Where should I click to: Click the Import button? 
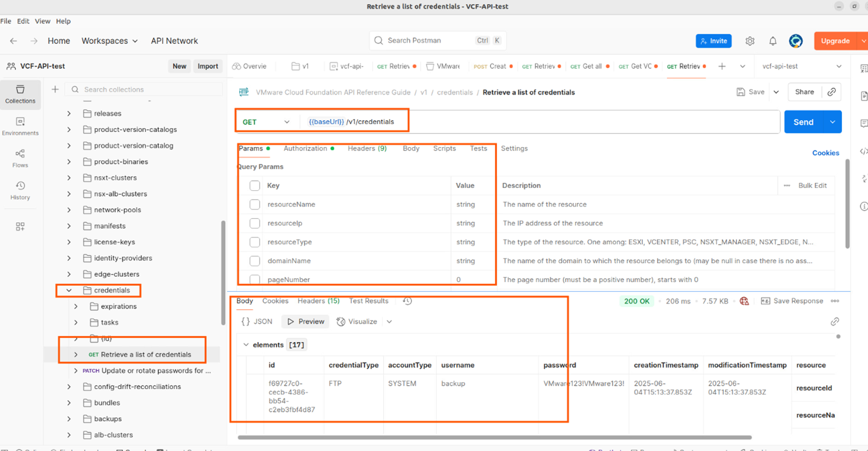coord(208,67)
